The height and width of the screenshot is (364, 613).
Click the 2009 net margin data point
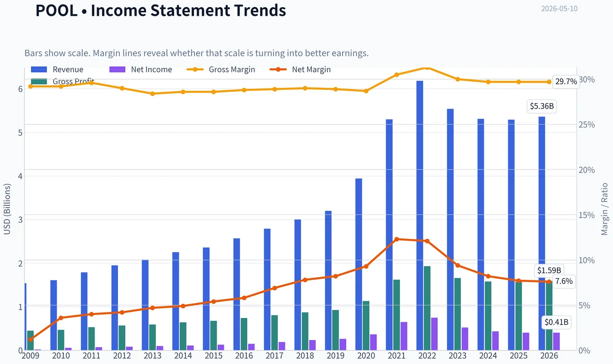[x=31, y=339]
